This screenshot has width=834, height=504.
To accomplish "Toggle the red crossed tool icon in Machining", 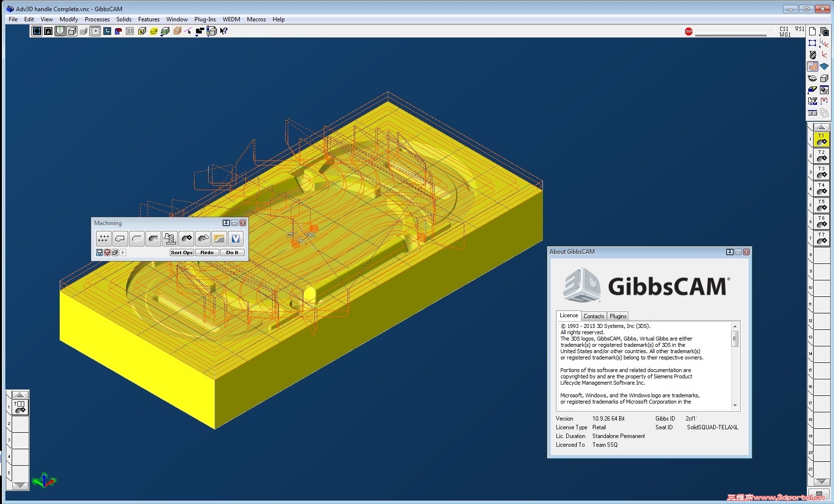I will pyautogui.click(x=107, y=252).
